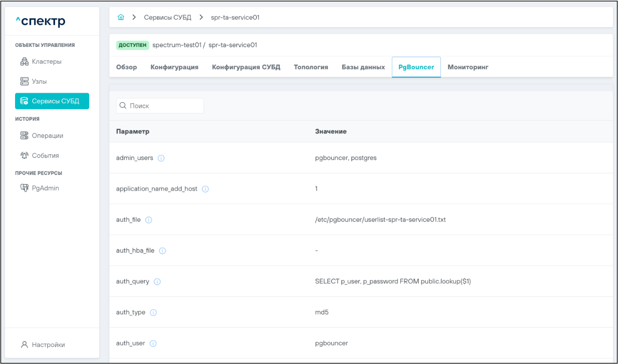The height and width of the screenshot is (364, 618).
Task: Open Кластеры in the sidebar
Action: pos(46,61)
